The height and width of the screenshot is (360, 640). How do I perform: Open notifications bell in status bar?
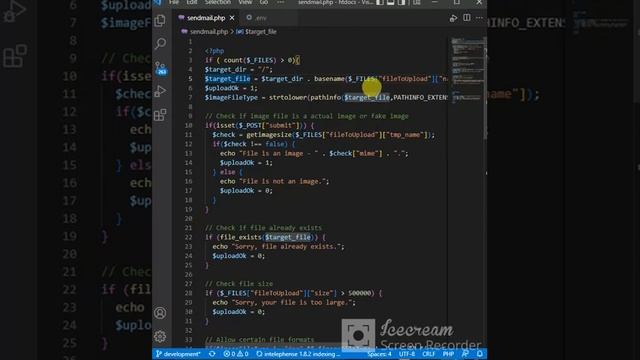point(480,354)
